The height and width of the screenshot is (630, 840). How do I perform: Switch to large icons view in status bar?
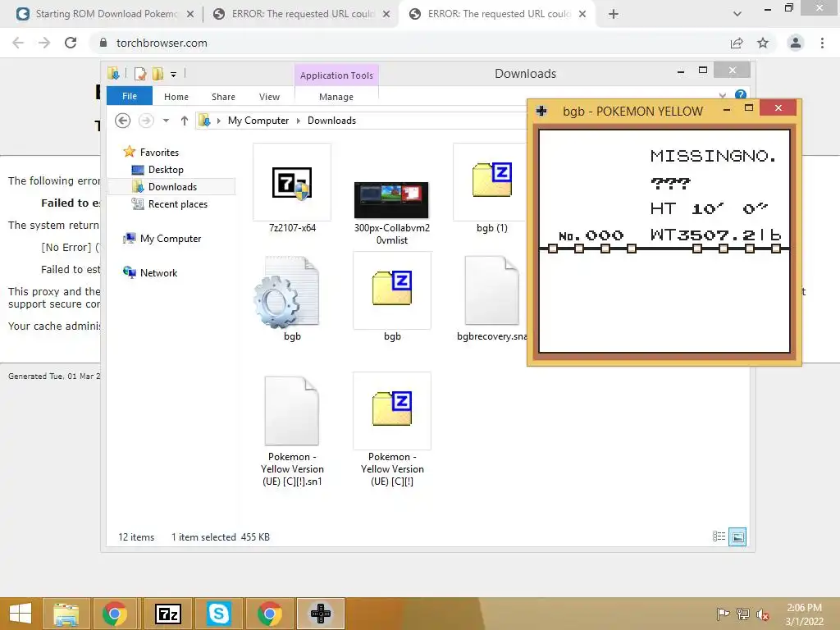point(737,536)
